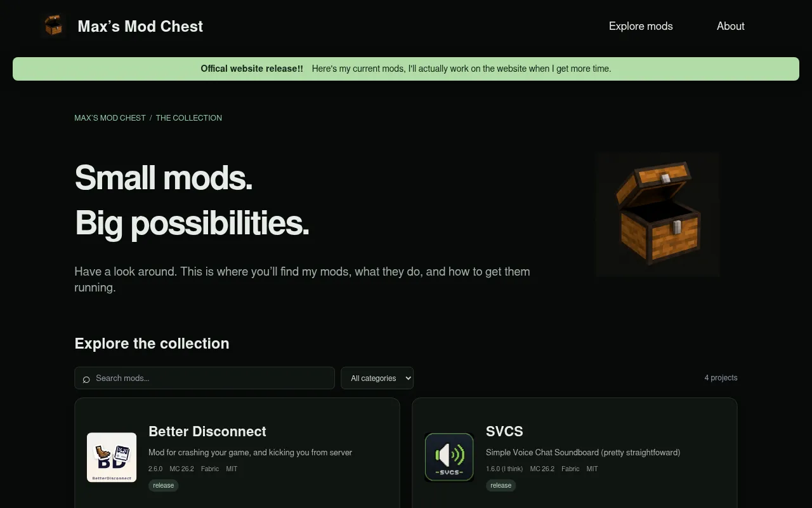Go to Explore mods in navigation

[641, 26]
